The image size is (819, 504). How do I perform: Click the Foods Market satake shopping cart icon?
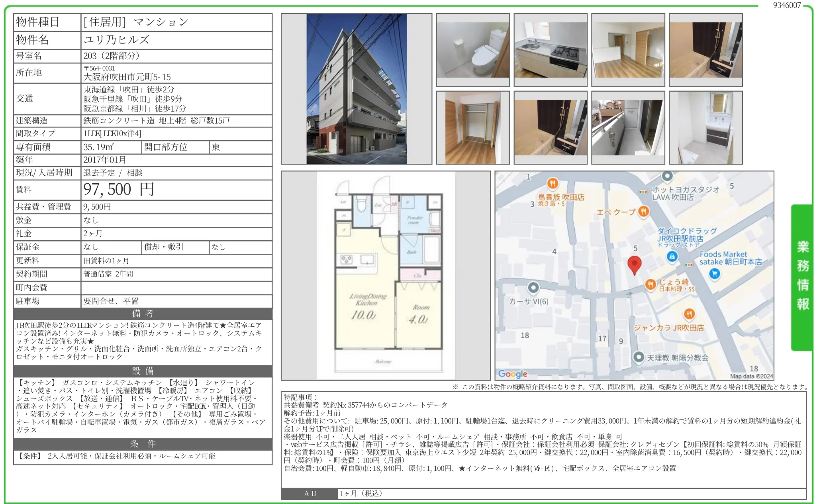click(x=715, y=274)
